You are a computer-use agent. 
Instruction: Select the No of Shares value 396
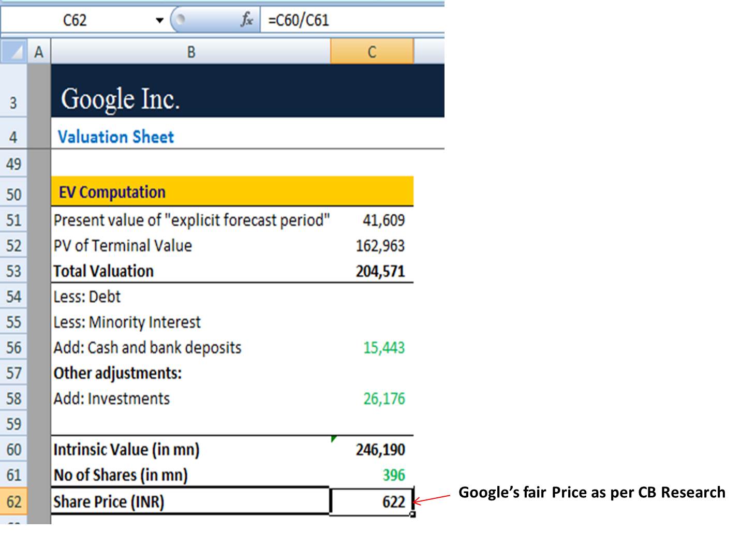click(393, 475)
